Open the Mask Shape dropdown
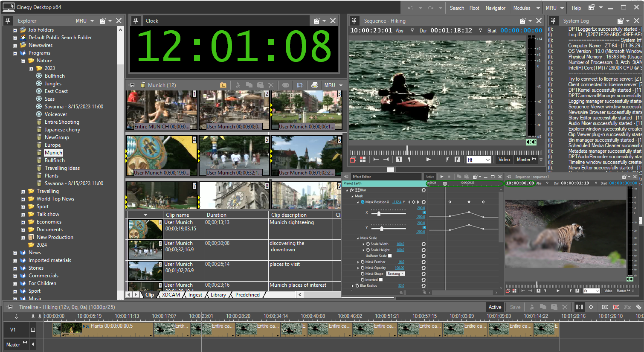 coord(395,274)
